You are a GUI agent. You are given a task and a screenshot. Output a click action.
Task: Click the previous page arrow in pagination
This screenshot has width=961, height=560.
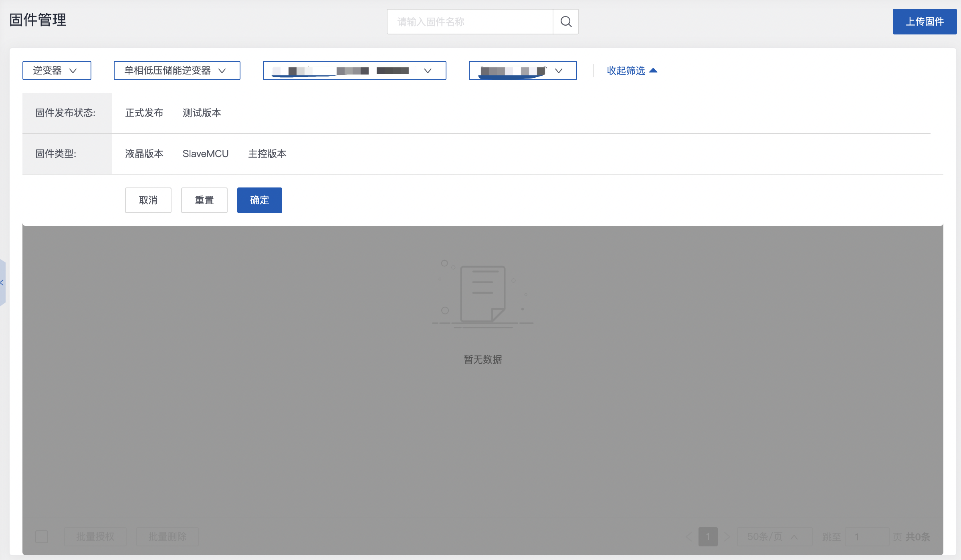tap(689, 537)
